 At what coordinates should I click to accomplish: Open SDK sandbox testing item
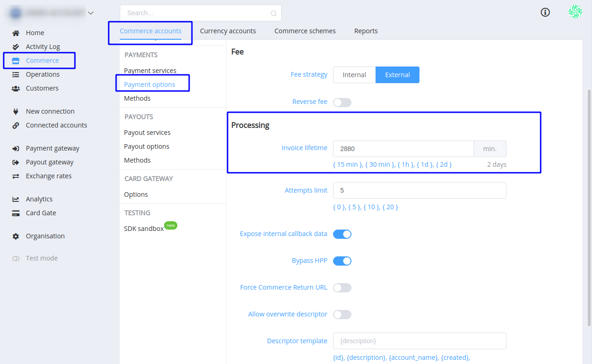point(144,229)
